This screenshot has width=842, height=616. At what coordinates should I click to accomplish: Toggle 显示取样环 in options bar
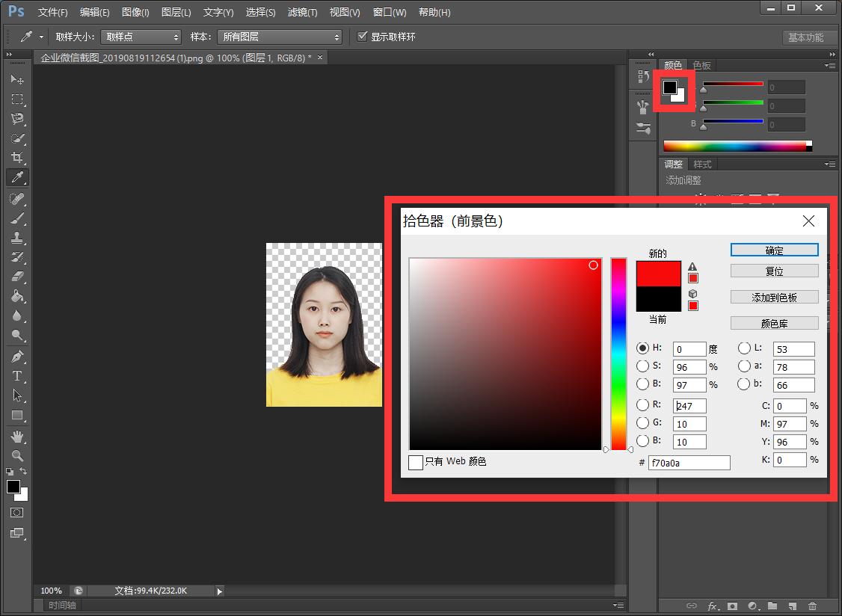pos(363,36)
